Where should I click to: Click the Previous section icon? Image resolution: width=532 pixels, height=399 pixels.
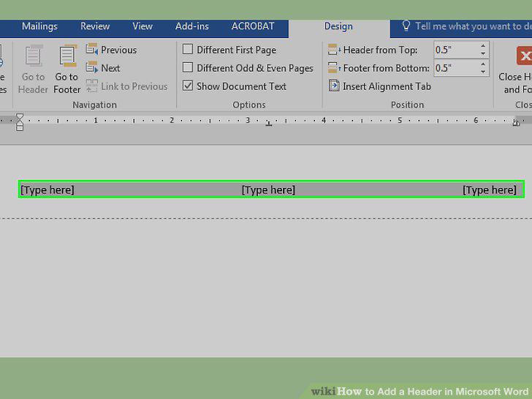(x=92, y=50)
